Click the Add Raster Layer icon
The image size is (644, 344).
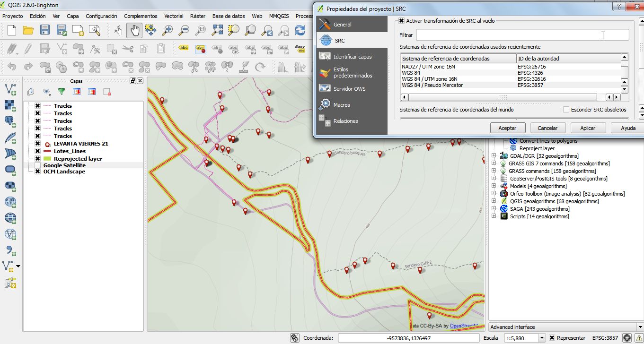click(10, 105)
